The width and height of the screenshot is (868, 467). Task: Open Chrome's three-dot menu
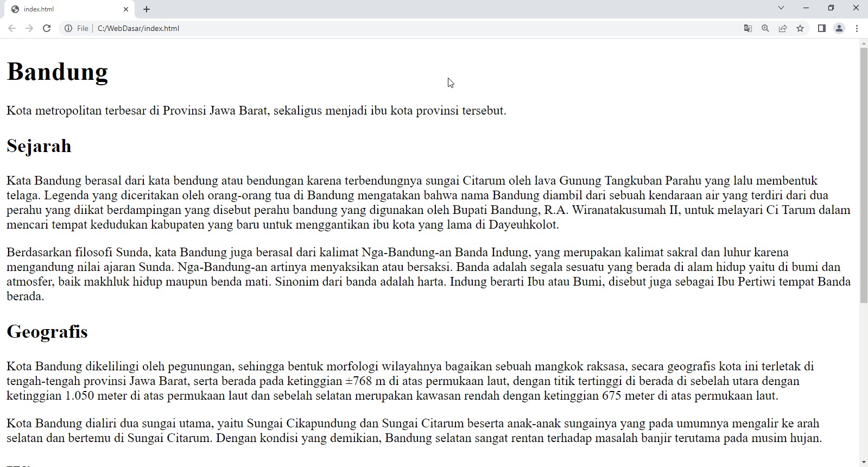point(857,28)
